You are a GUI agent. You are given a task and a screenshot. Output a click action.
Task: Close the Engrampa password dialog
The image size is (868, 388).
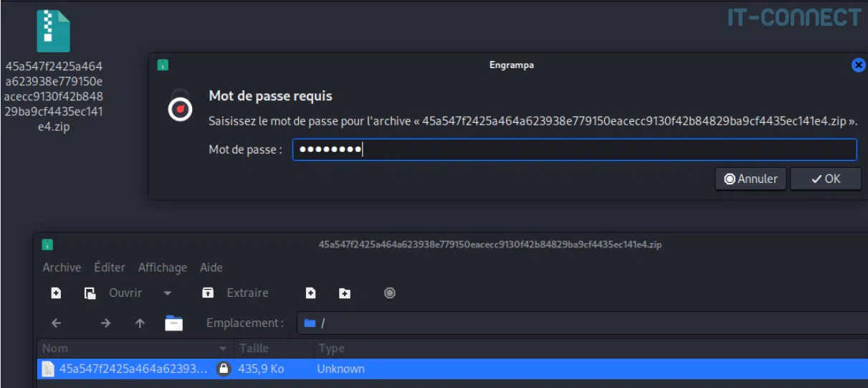(x=858, y=65)
